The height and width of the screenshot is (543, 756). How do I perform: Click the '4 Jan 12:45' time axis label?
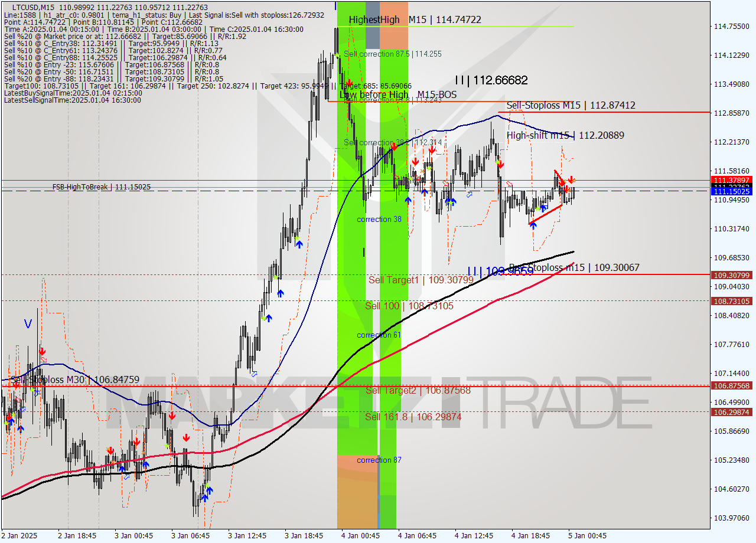click(474, 535)
